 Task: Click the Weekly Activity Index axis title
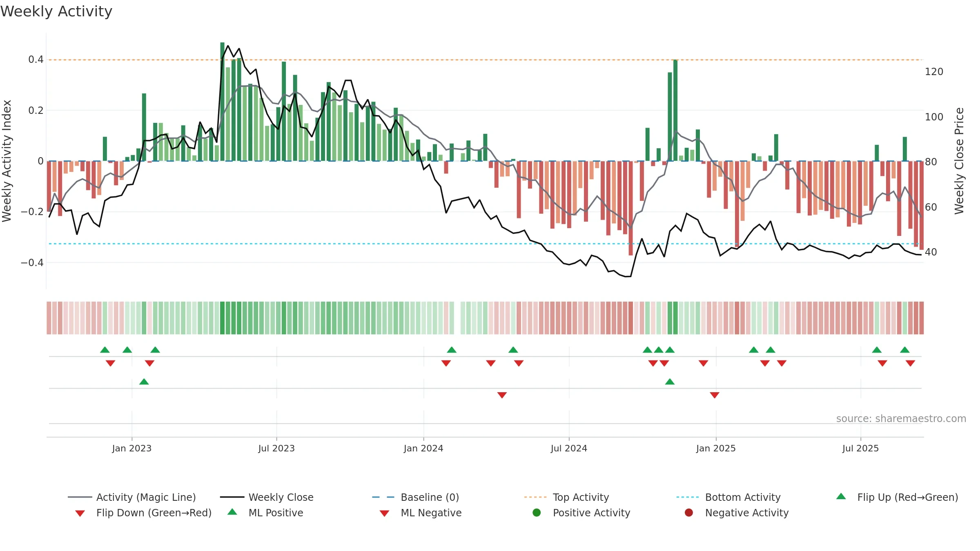7,161
